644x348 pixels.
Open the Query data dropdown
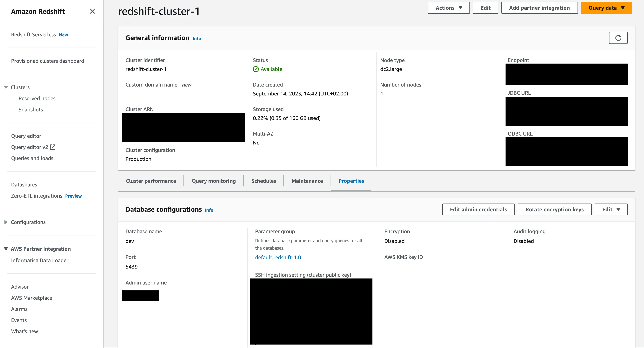pyautogui.click(x=606, y=8)
